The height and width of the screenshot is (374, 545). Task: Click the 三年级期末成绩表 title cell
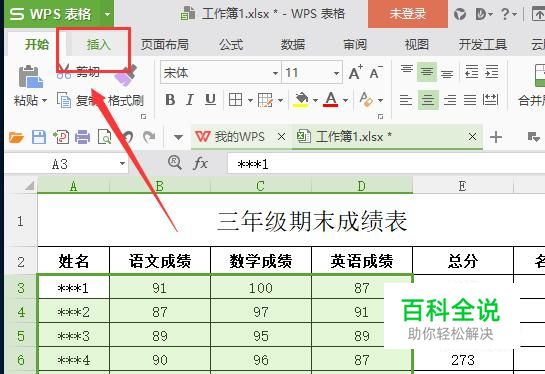pos(312,221)
